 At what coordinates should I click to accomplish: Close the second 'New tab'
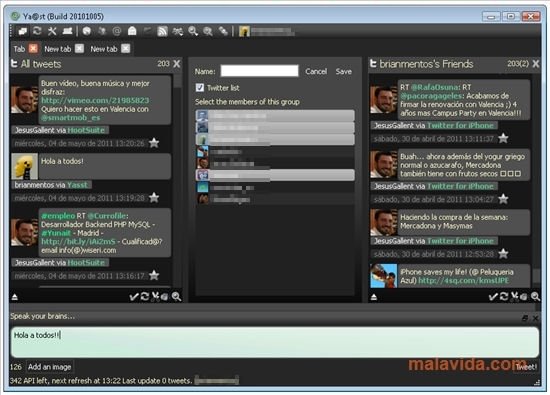tap(126, 48)
